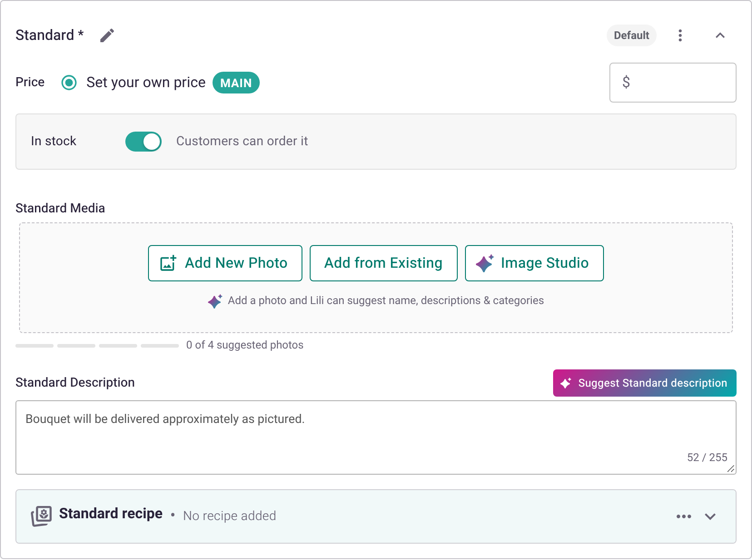This screenshot has height=560, width=752.
Task: Click the Add New Photo button
Action: click(x=225, y=263)
